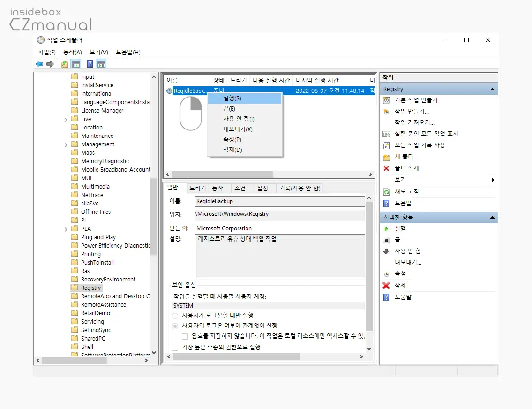Screen dimensions: 532x409
Task: Click the 새로 고침 refresh icon
Action: 386,192
